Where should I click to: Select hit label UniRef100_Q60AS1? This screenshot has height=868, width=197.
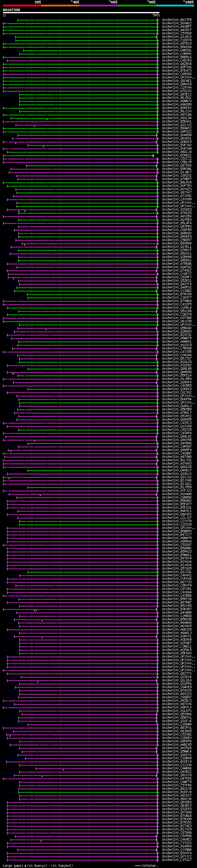(176, 138)
